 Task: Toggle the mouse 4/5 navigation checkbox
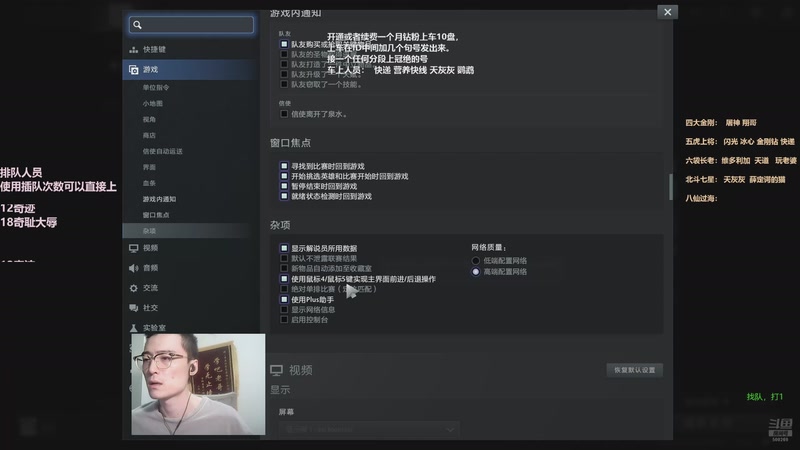pos(284,279)
